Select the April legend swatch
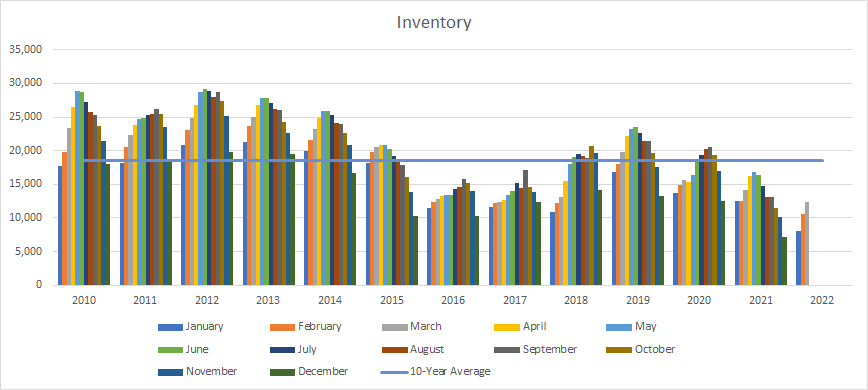Screen dimensions: 868x390 [507, 327]
